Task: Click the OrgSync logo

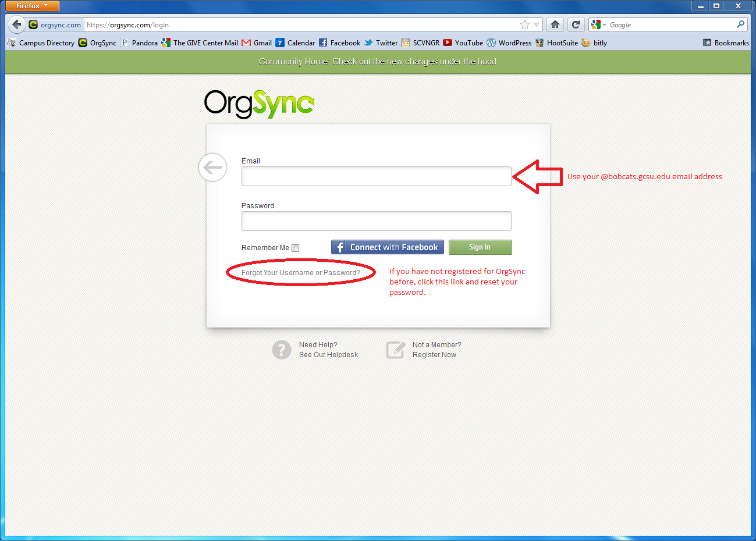Action: [260, 104]
